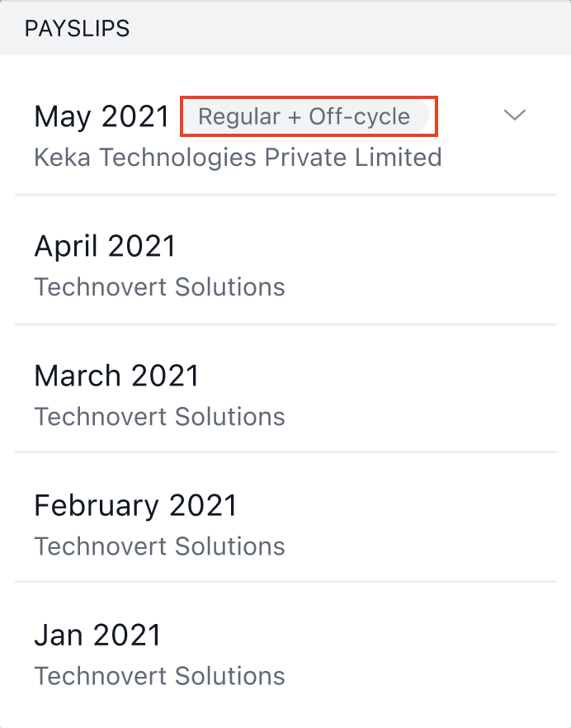Select the PAYSLIPS header label
Image resolution: width=571 pixels, height=728 pixels.
78,27
